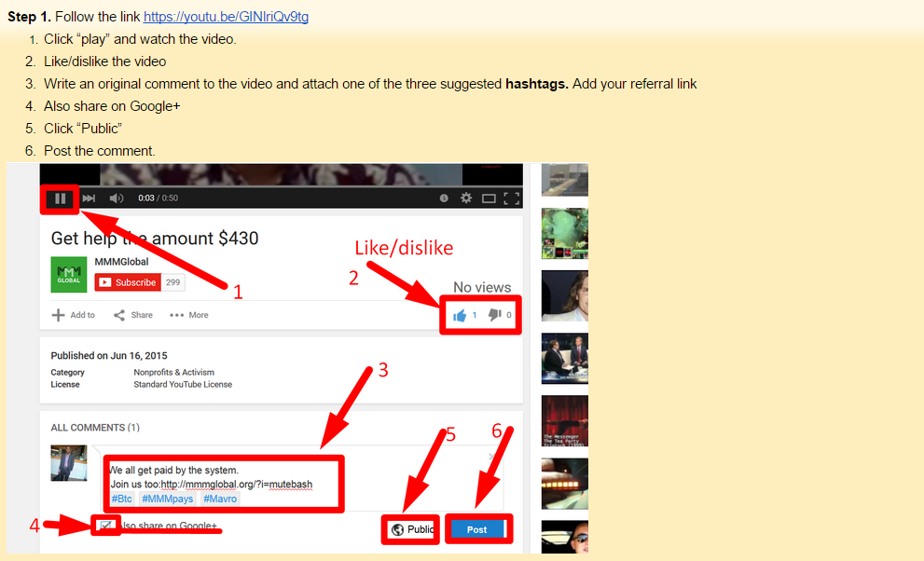Screen dimensions: 924x561
Task: Click the video title Get help the amount $430
Action: [155, 238]
